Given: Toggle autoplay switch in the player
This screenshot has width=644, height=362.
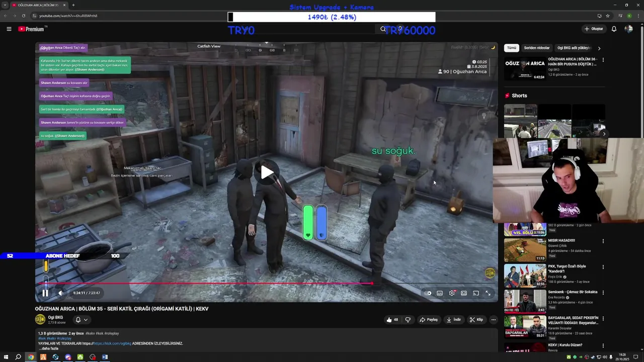Looking at the screenshot, I should (428, 293).
